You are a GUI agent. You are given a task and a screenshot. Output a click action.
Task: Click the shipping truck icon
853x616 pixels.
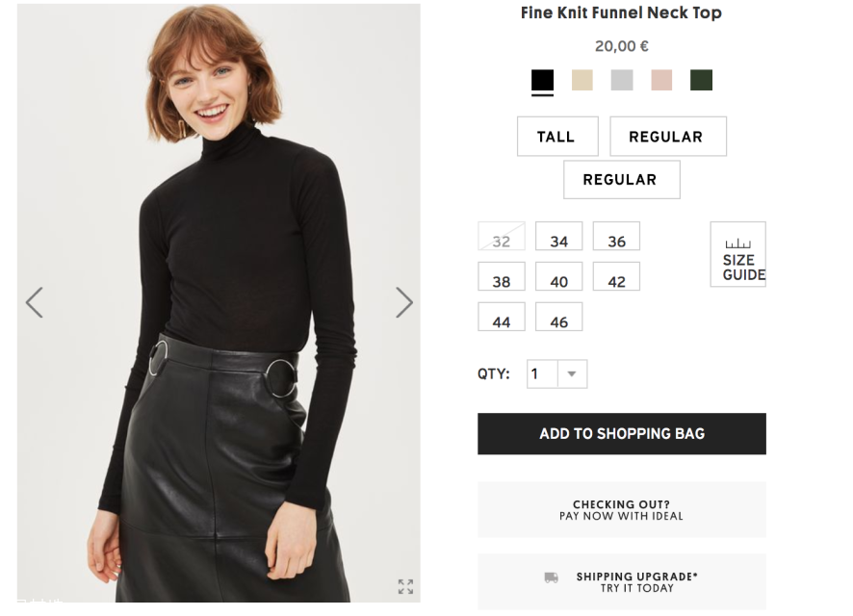[551, 577]
